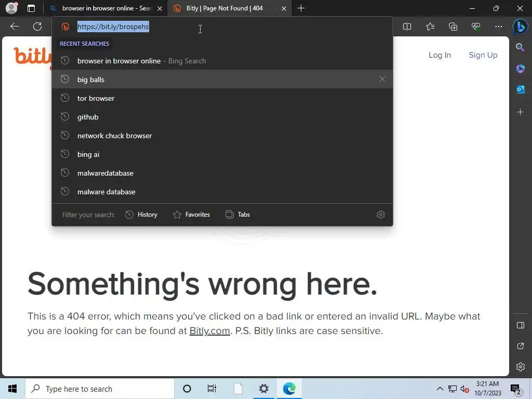Refresh the current page
This screenshot has width=532, height=399.
tap(37, 26)
